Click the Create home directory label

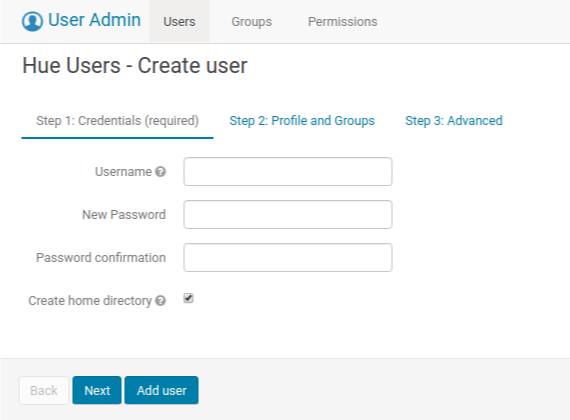(x=90, y=301)
